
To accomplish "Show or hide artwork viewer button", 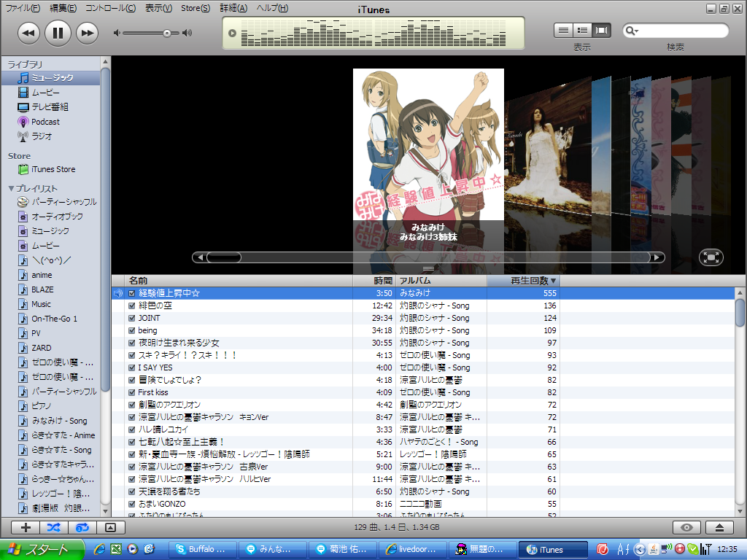I will coord(111,528).
